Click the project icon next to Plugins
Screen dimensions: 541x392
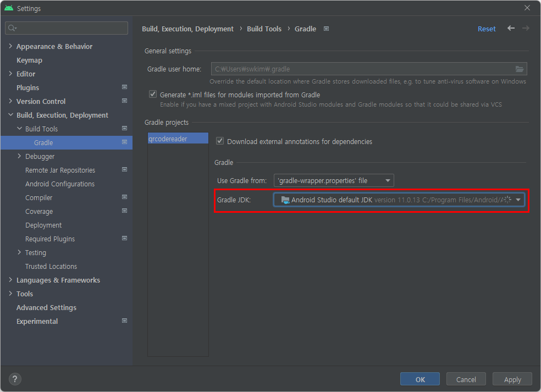point(125,87)
